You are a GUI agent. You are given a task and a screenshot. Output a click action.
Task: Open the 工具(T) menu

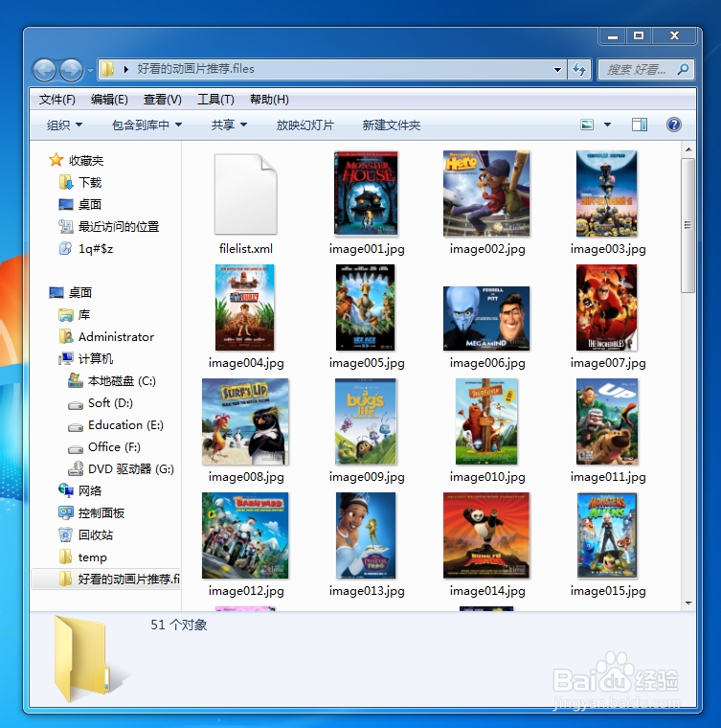tap(215, 100)
